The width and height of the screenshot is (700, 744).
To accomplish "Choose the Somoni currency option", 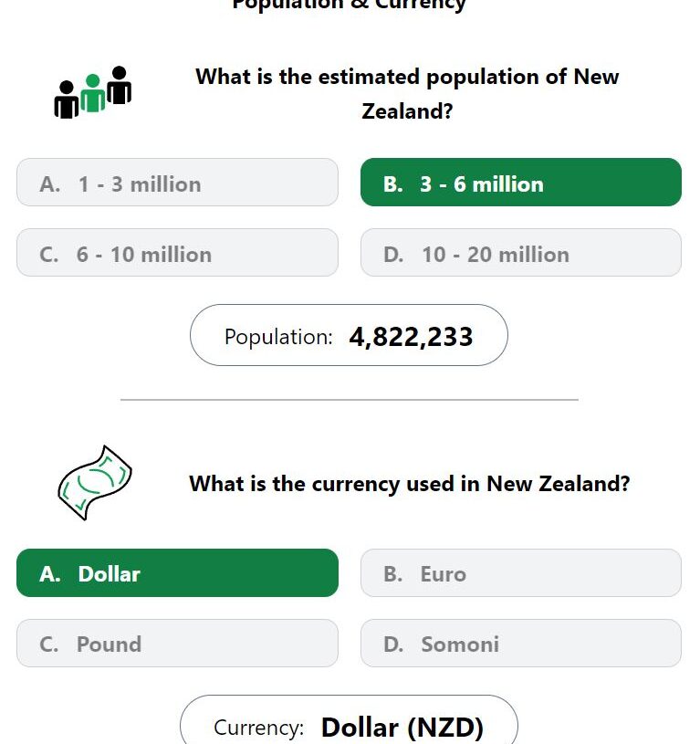I will pyautogui.click(x=521, y=643).
